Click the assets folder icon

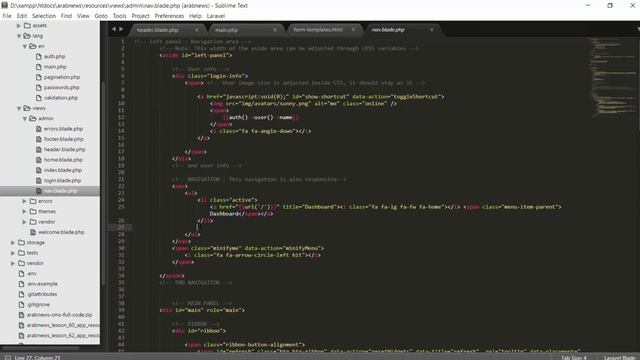pos(27,25)
